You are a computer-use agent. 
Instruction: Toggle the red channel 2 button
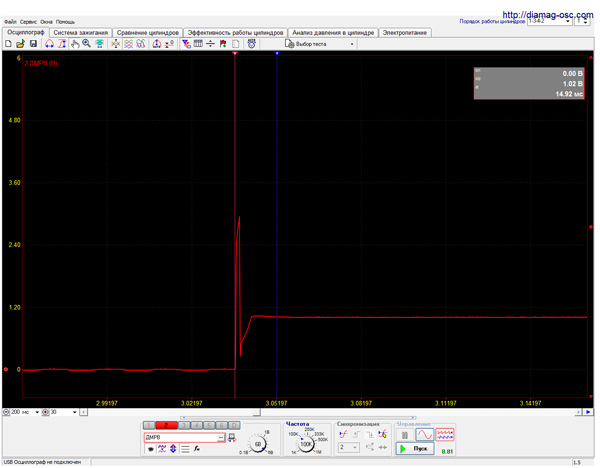(166, 425)
